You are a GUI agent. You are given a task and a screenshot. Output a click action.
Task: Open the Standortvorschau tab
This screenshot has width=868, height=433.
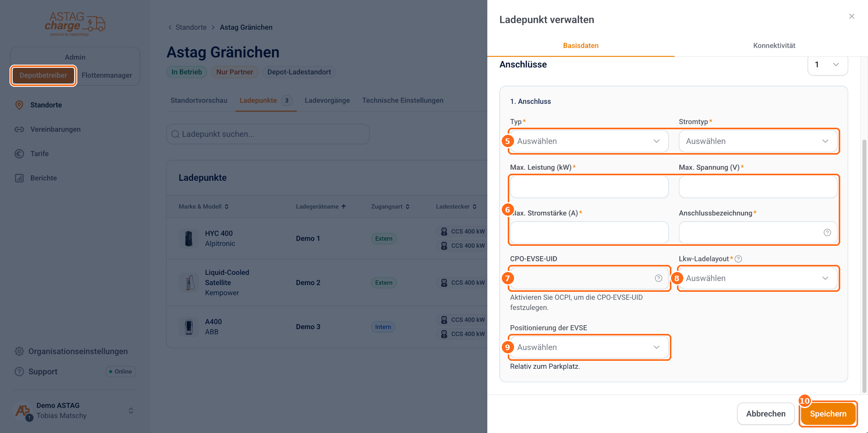coord(199,101)
